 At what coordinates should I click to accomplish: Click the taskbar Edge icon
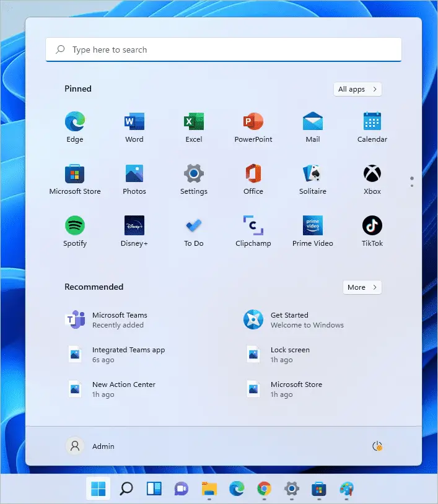pyautogui.click(x=237, y=489)
